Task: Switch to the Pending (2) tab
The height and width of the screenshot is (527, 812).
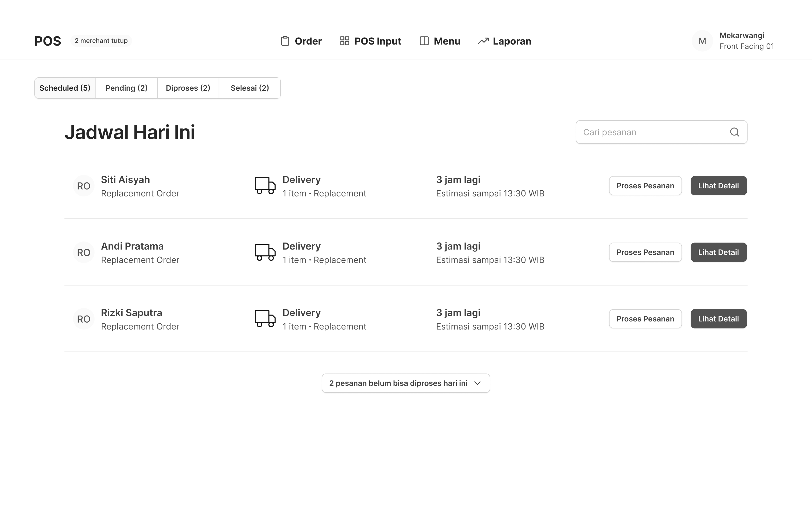Action: (126, 88)
